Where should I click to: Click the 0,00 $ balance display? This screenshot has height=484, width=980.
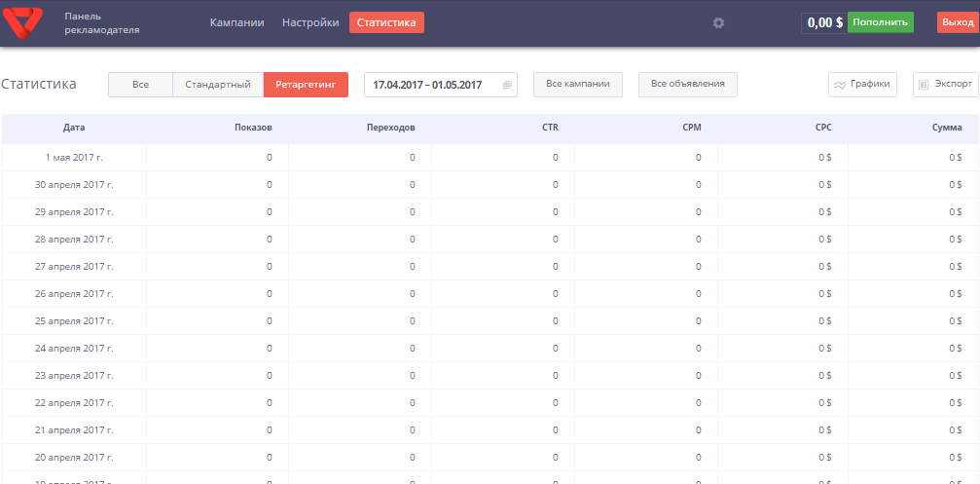(824, 22)
